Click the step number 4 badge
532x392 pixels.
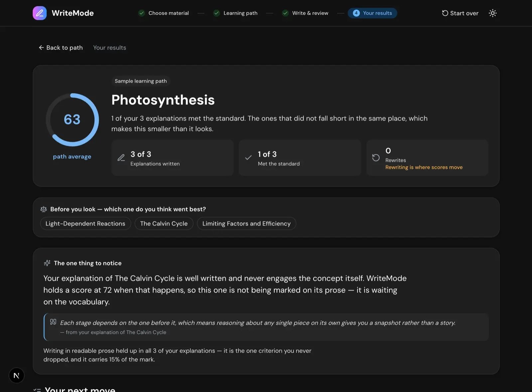(356, 13)
